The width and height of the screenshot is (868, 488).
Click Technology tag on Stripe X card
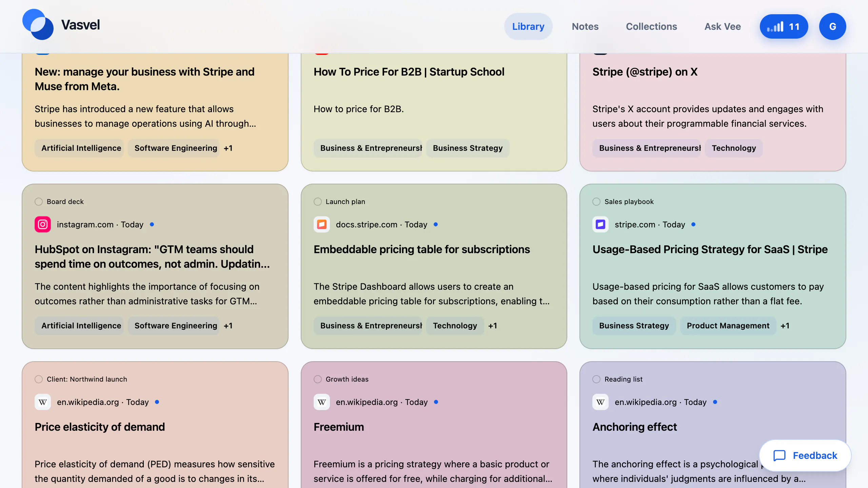point(734,148)
